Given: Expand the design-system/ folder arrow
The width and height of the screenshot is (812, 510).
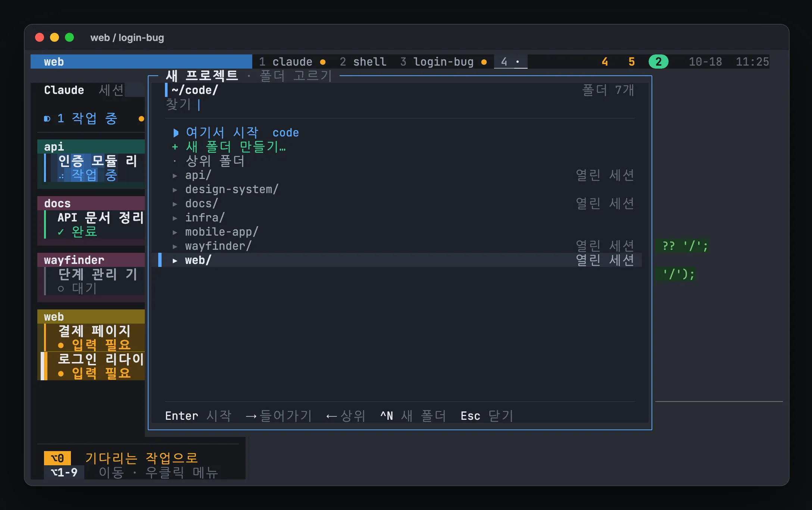Looking at the screenshot, I should [175, 189].
